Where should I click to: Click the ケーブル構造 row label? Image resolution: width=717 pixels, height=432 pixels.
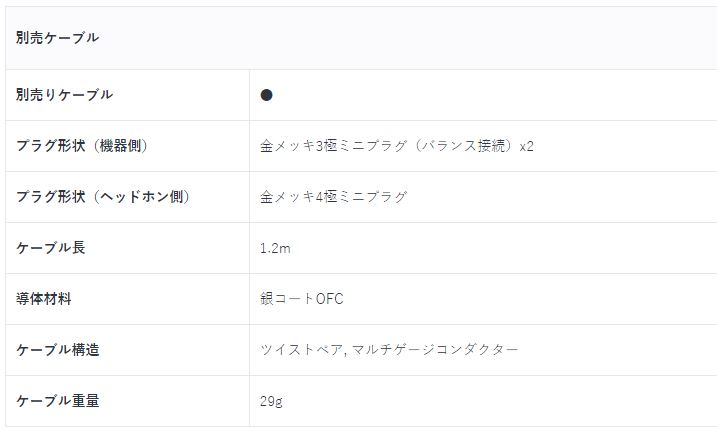(x=58, y=350)
